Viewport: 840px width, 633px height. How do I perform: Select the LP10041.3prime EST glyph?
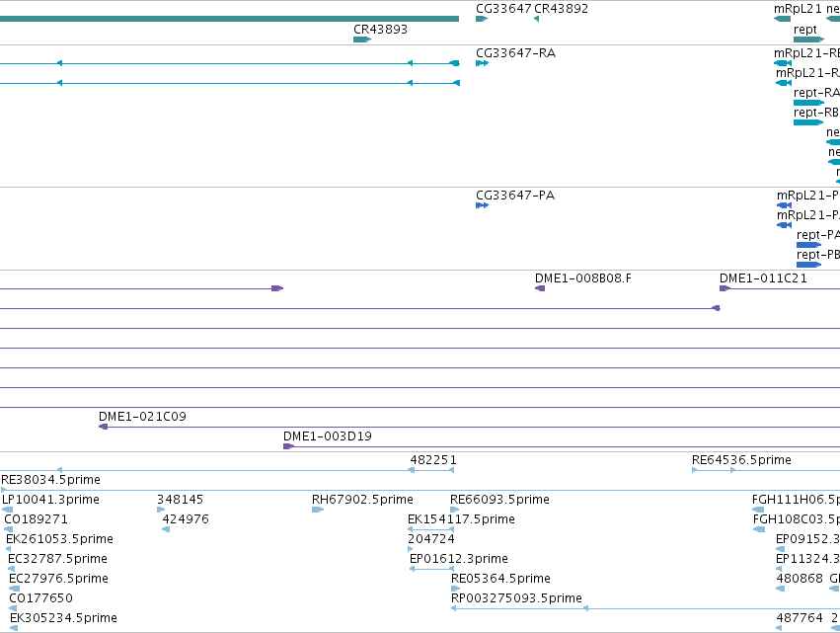pyautogui.click(x=8, y=510)
